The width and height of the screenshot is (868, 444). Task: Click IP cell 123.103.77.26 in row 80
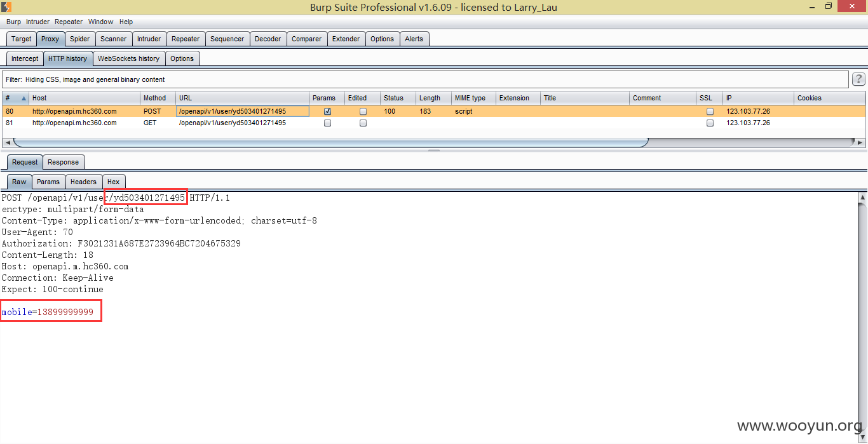[749, 111]
